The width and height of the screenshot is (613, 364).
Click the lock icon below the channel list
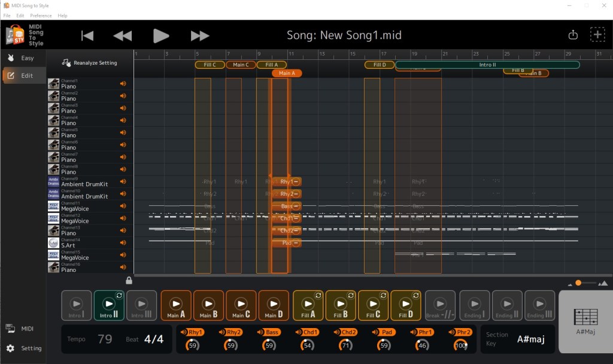[x=129, y=280]
